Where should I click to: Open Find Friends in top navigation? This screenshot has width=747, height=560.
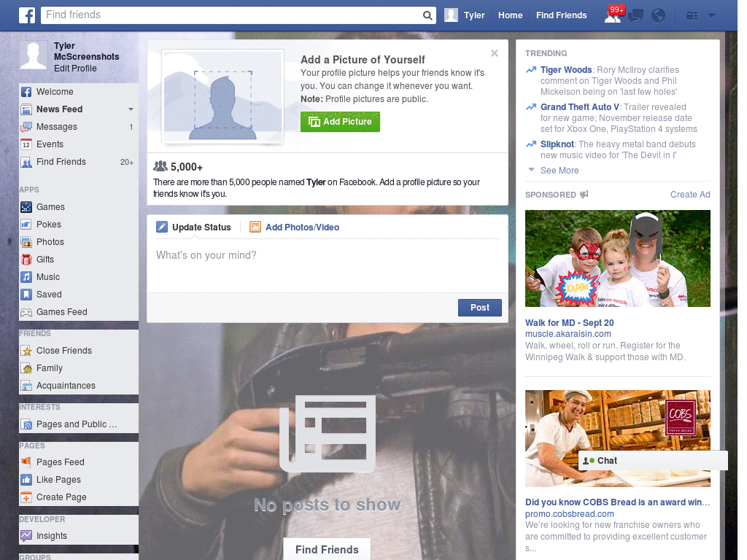[x=561, y=15]
